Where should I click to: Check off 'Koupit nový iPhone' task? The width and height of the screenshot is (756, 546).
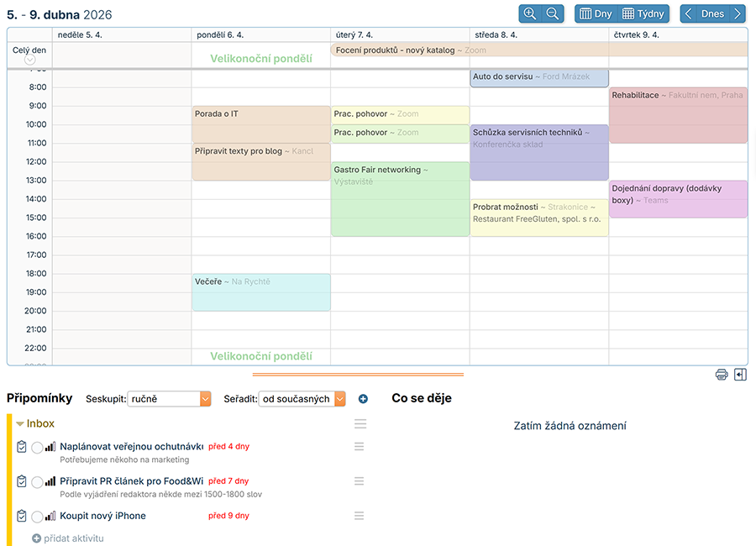tap(37, 517)
